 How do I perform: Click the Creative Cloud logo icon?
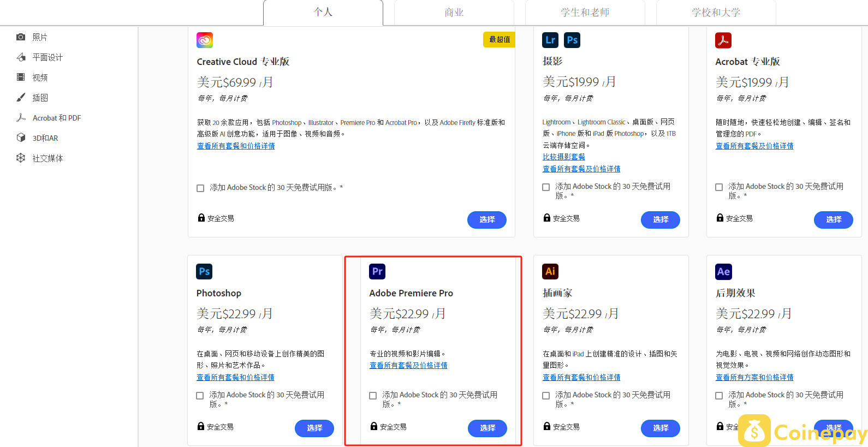click(x=205, y=40)
